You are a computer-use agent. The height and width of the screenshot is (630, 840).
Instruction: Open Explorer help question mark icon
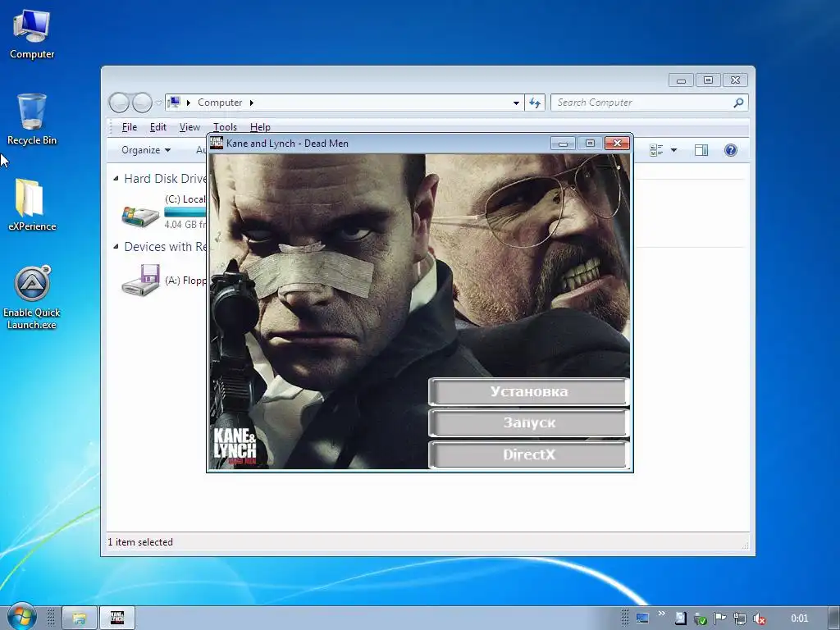point(731,150)
